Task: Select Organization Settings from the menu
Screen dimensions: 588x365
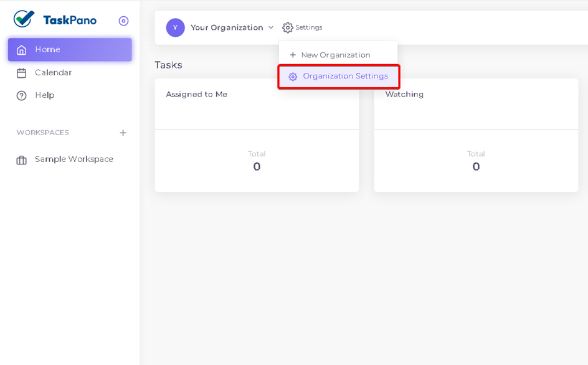Action: click(x=339, y=77)
